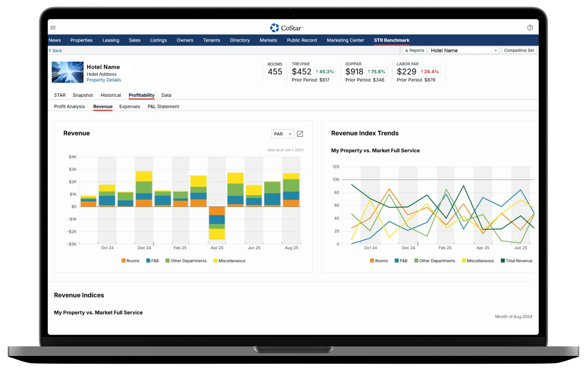588x375 pixels.
Task: Toggle Miscellaneous in Index Trends legend
Action: pyautogui.click(x=478, y=261)
